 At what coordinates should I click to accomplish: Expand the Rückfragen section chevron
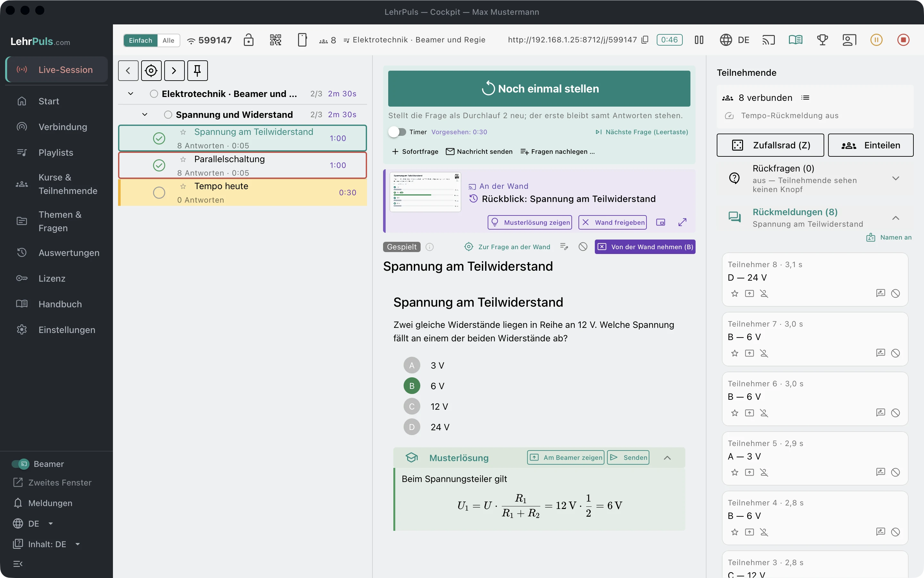895,178
